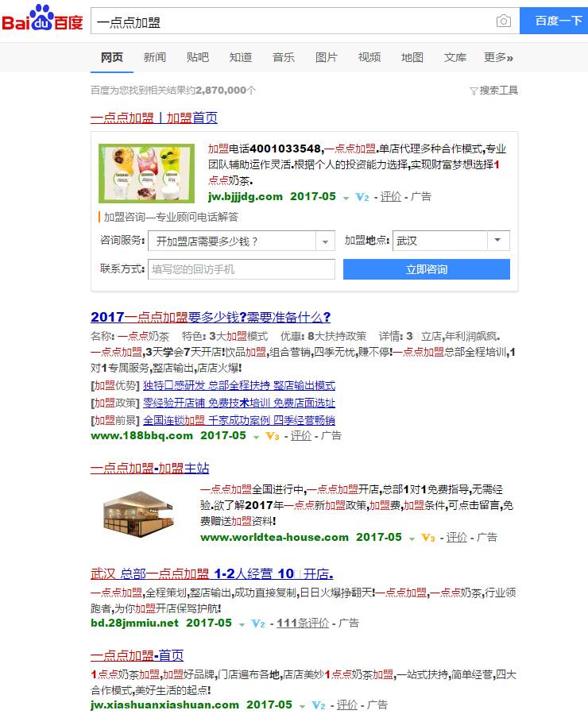The width and height of the screenshot is (588, 718).
Task: Click the 立即咨询 consultation button
Action: [427, 269]
